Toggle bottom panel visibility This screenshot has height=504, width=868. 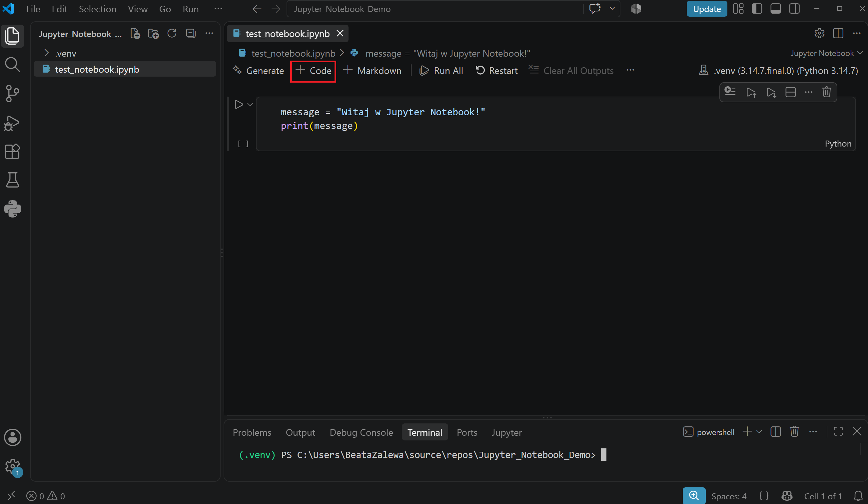pos(775,9)
